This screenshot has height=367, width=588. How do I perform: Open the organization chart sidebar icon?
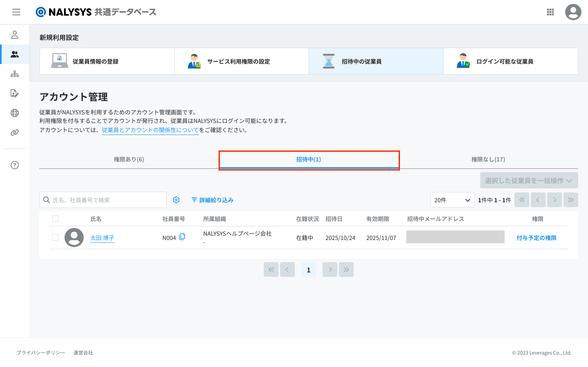[14, 74]
